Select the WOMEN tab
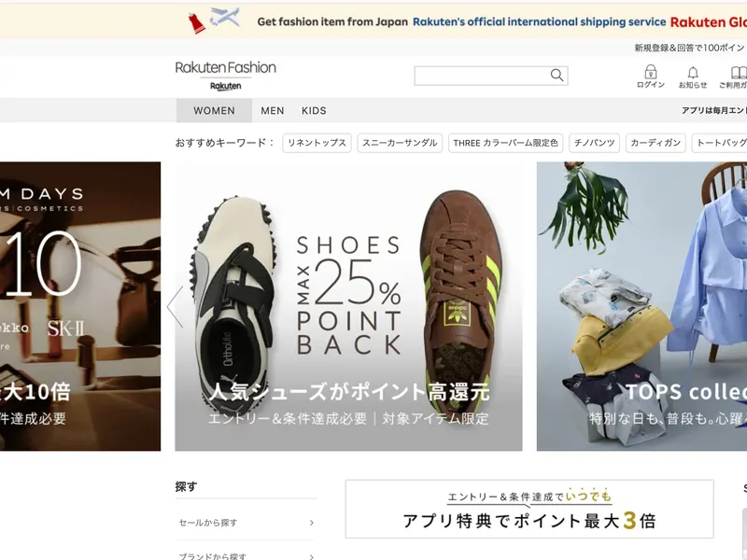 click(214, 110)
